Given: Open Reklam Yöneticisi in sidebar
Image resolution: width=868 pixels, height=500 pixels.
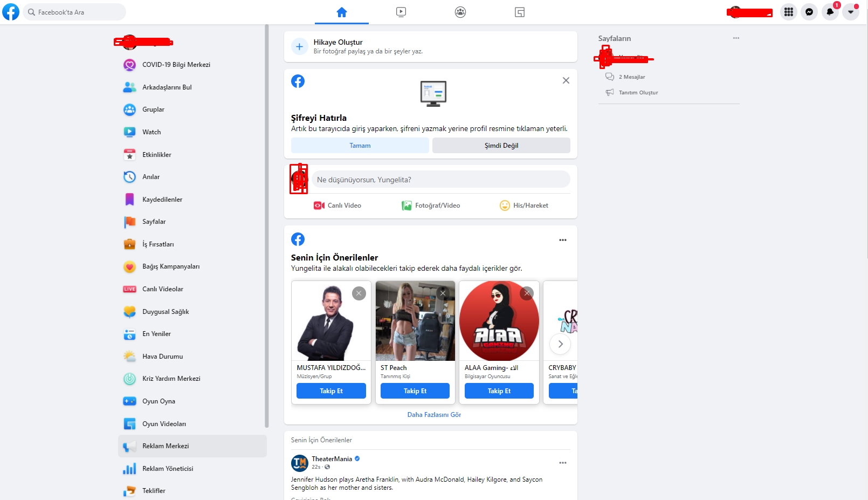Looking at the screenshot, I should pyautogui.click(x=192, y=469).
